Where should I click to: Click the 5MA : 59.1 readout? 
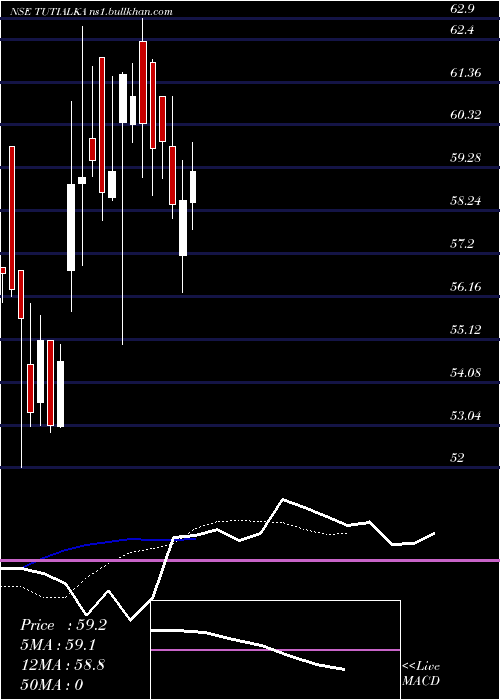point(59,645)
